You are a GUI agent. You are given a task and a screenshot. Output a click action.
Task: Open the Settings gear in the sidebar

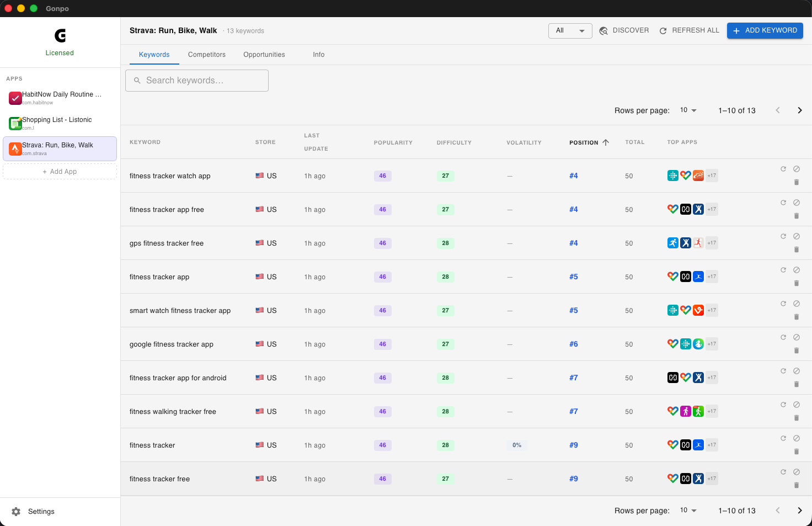16,512
